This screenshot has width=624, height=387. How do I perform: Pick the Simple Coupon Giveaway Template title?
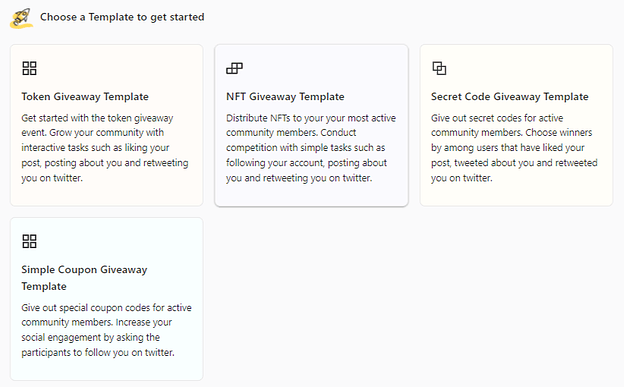[x=84, y=278]
